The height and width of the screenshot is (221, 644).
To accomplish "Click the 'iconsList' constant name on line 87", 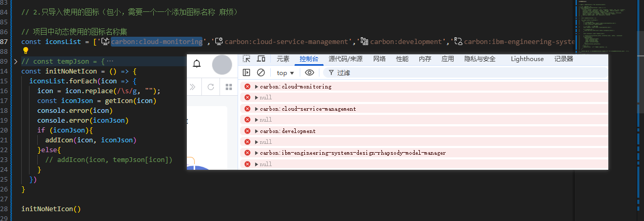I will pyautogui.click(x=63, y=41).
